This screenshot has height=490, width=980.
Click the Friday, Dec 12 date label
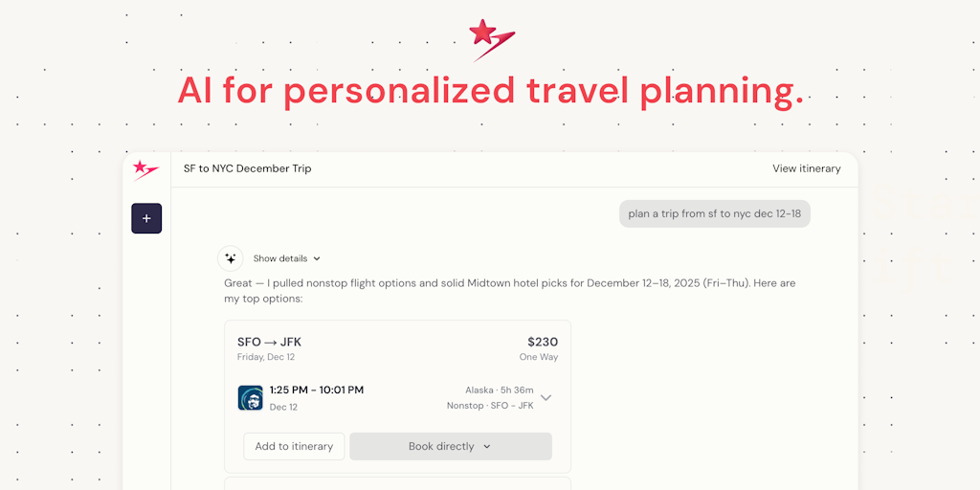pos(266,357)
